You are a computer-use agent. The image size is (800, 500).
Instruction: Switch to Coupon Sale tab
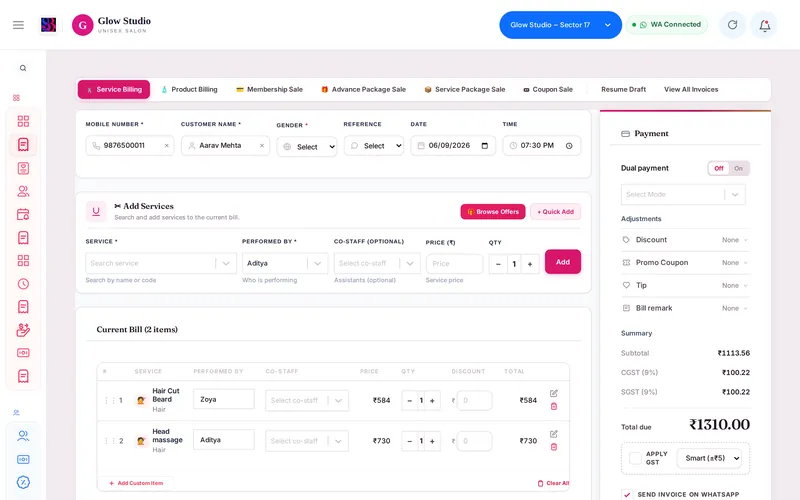click(x=548, y=89)
